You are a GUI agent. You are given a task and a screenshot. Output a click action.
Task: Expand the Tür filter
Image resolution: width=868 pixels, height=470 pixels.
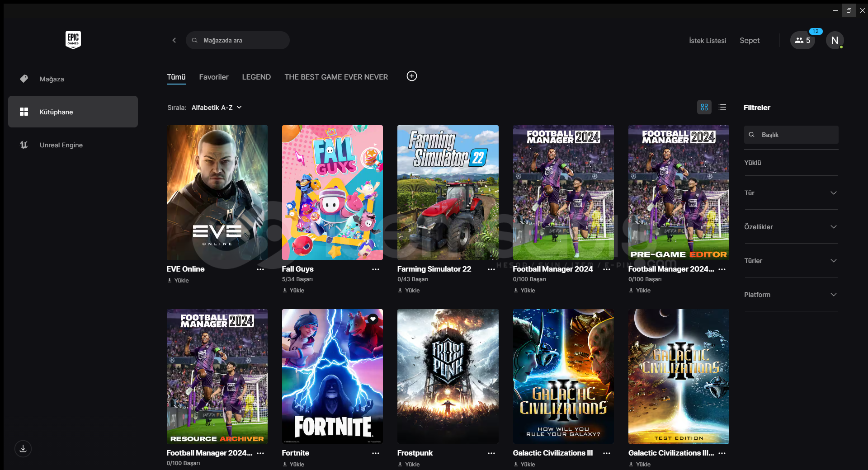[791, 193]
